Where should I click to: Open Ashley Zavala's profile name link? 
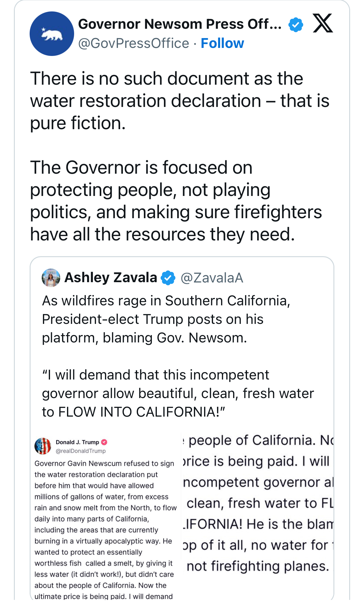pyautogui.click(x=111, y=278)
